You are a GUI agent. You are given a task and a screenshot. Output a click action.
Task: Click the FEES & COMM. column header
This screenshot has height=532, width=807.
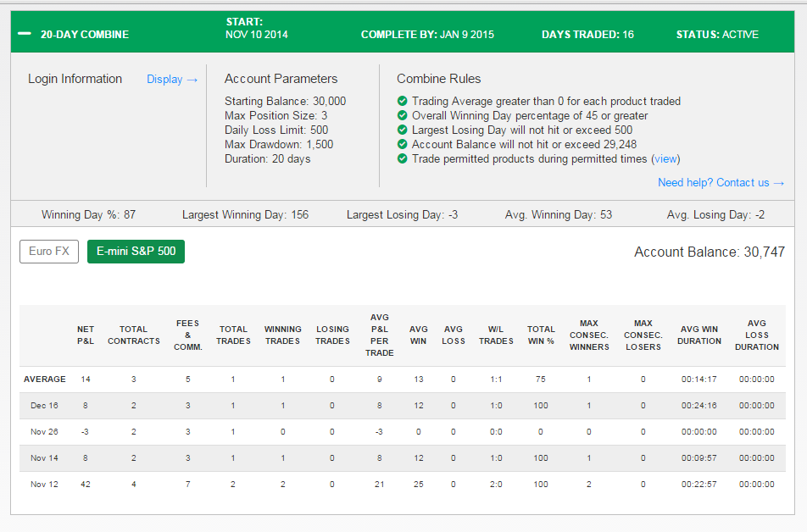coord(188,335)
